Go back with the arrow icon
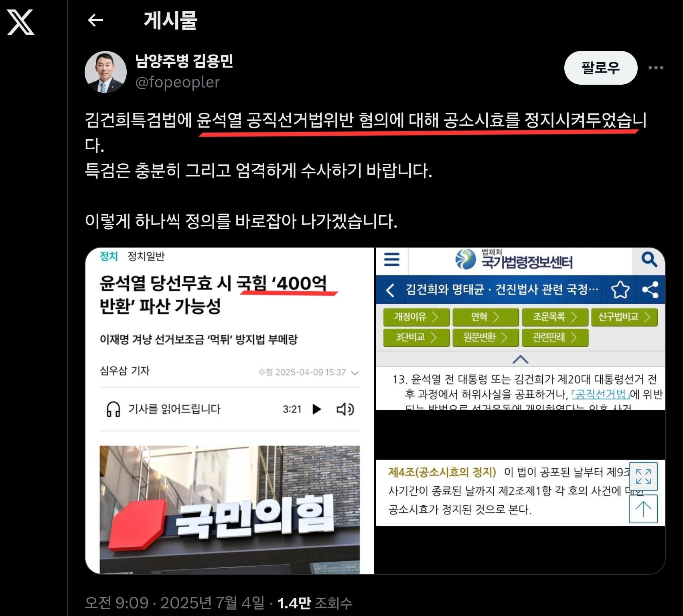The image size is (683, 616). coord(95,20)
